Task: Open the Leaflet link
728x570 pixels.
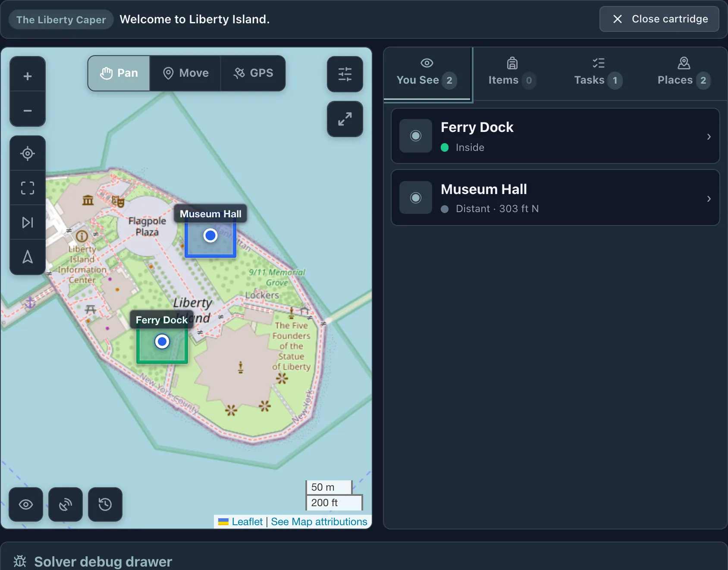Action: point(247,522)
